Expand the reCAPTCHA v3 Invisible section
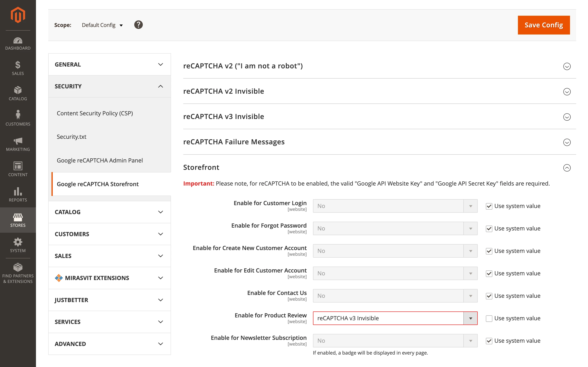Screen dimensions: 588x367 pos(567,117)
